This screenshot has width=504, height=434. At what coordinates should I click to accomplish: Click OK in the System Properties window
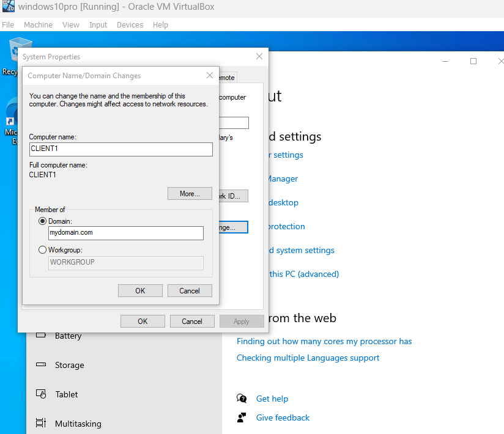[x=143, y=322]
